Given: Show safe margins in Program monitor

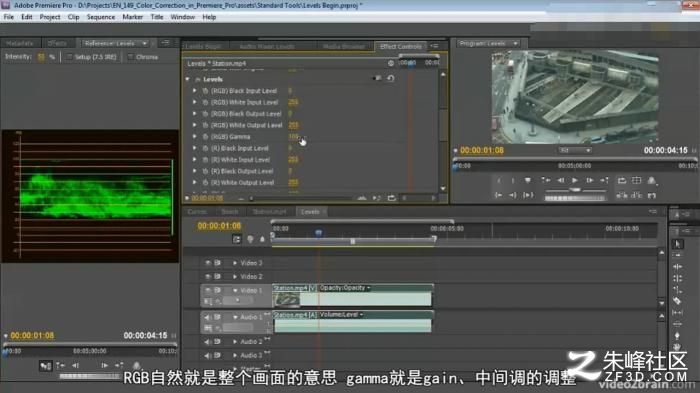Looking at the screenshot, I should [636, 180].
